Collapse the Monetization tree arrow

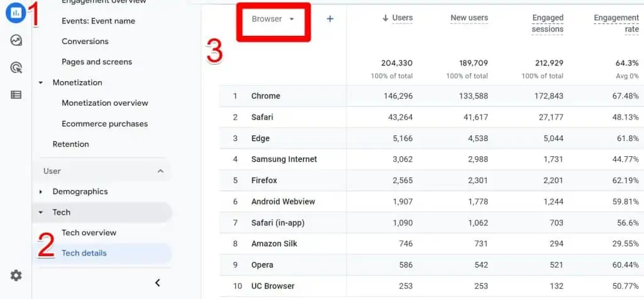click(41, 82)
